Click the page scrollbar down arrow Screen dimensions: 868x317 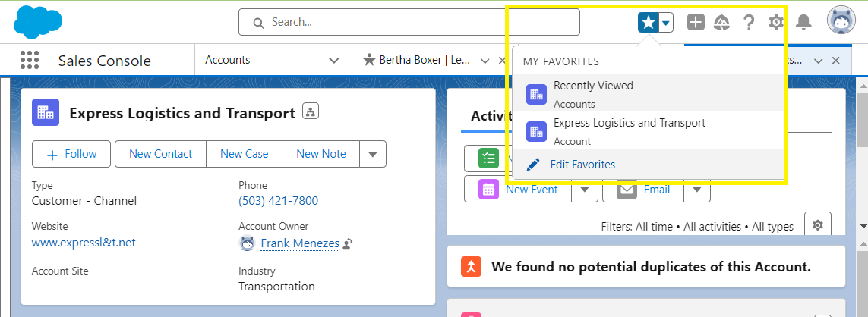pyautogui.click(x=863, y=226)
